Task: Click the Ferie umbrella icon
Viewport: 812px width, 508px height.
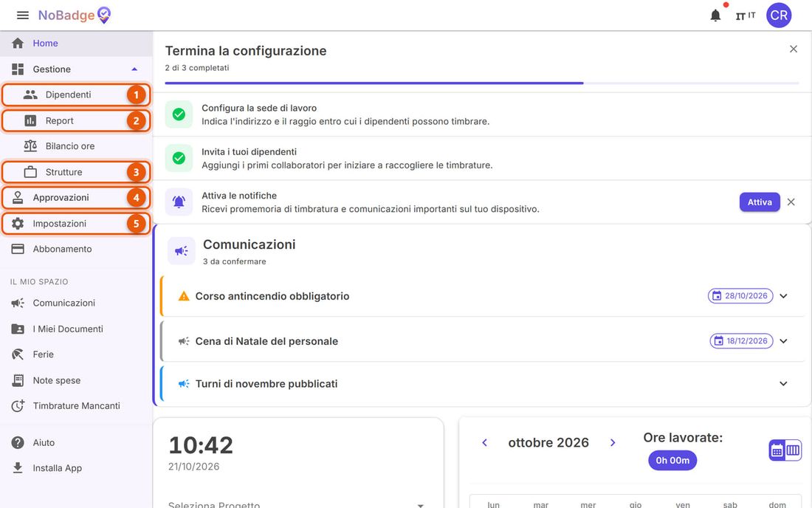Action: pos(18,354)
